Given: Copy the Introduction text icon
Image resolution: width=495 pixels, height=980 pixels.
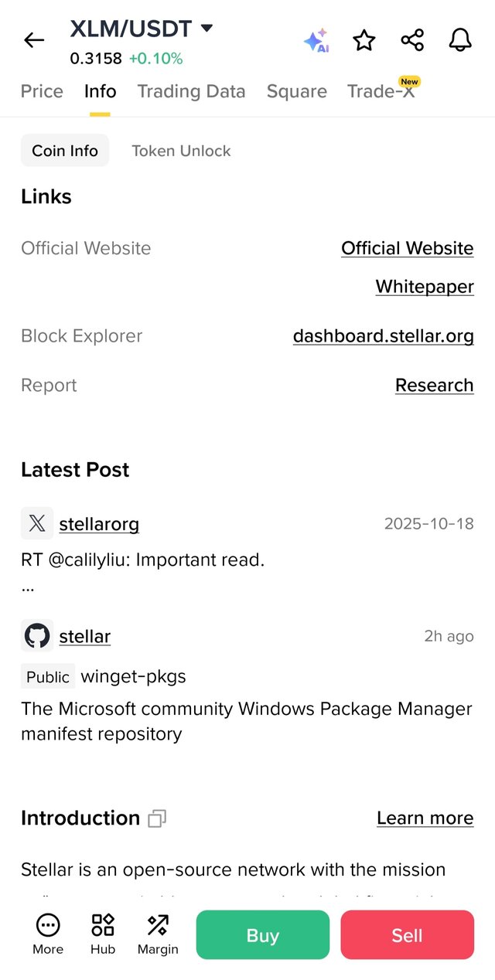Looking at the screenshot, I should (157, 818).
